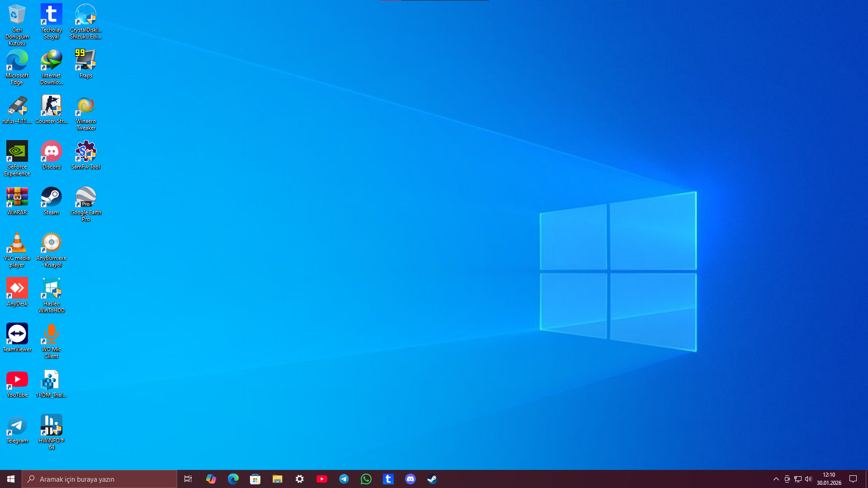
Task: Open the Geri Dönüşüm Kutusu recycle bin
Action: pyautogui.click(x=17, y=25)
